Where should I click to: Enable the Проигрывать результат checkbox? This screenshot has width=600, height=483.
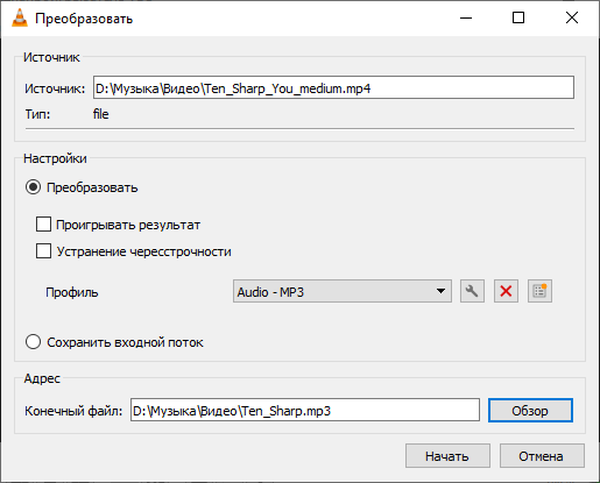[43, 225]
